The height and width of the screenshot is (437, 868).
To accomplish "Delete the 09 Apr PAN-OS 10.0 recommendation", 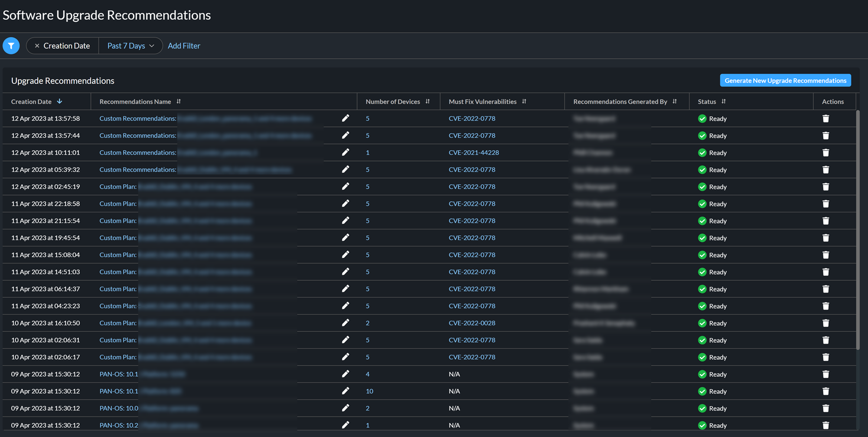I will (x=826, y=408).
